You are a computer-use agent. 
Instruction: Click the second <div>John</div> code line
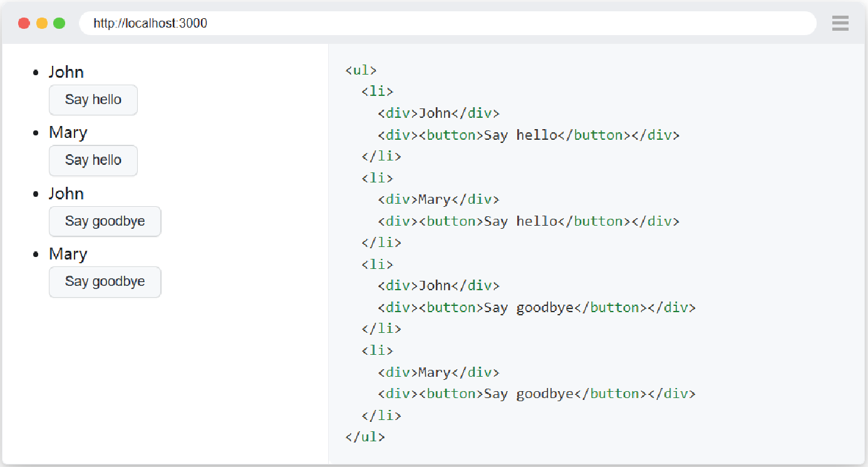click(438, 286)
